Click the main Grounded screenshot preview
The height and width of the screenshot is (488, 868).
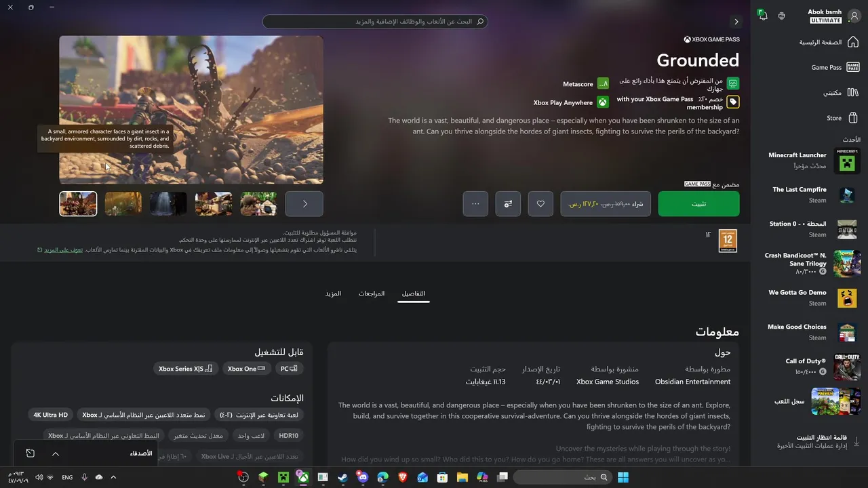[x=191, y=110]
